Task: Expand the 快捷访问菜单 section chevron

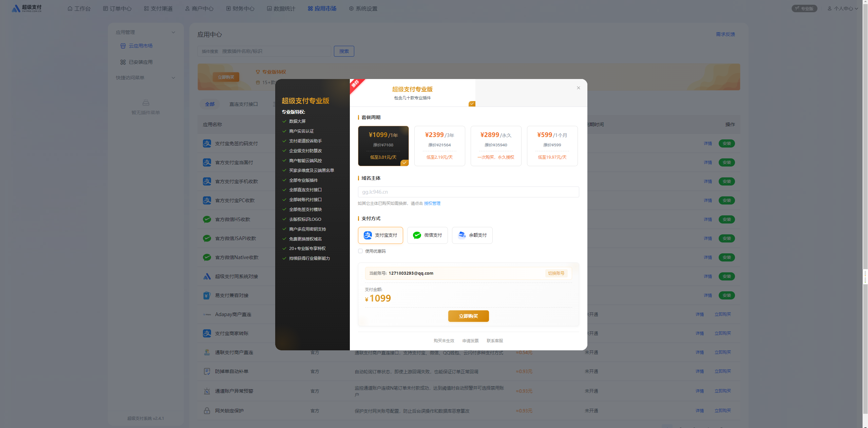Action: (x=173, y=78)
